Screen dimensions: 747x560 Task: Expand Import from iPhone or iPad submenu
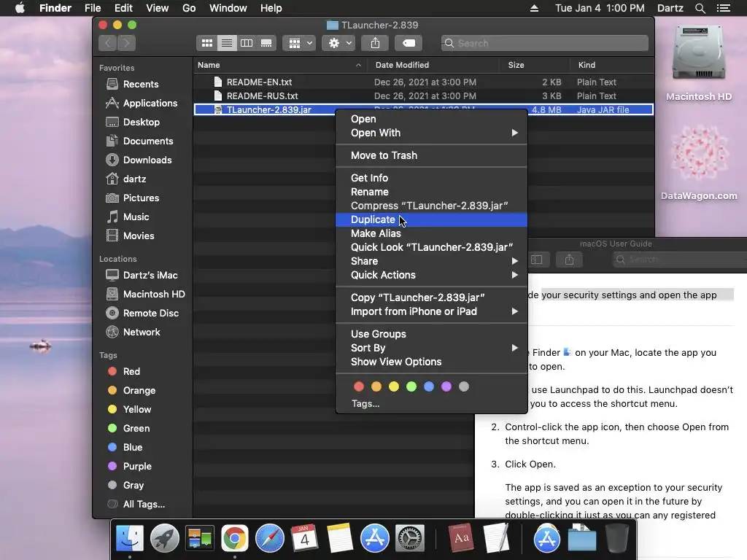431,311
